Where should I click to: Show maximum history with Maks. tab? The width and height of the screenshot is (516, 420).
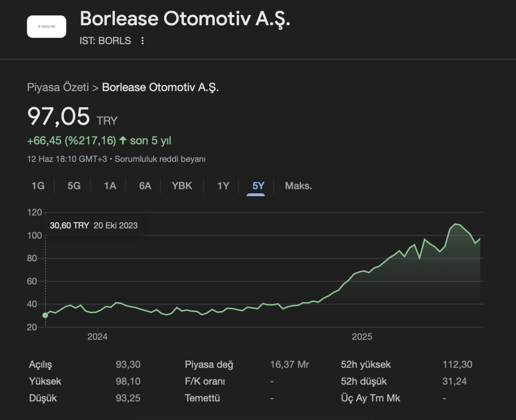[x=298, y=186]
